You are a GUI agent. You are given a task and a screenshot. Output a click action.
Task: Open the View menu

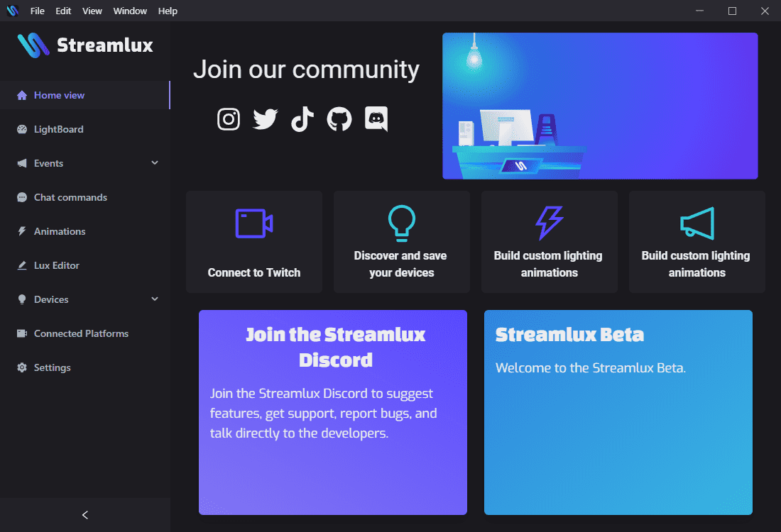point(92,11)
